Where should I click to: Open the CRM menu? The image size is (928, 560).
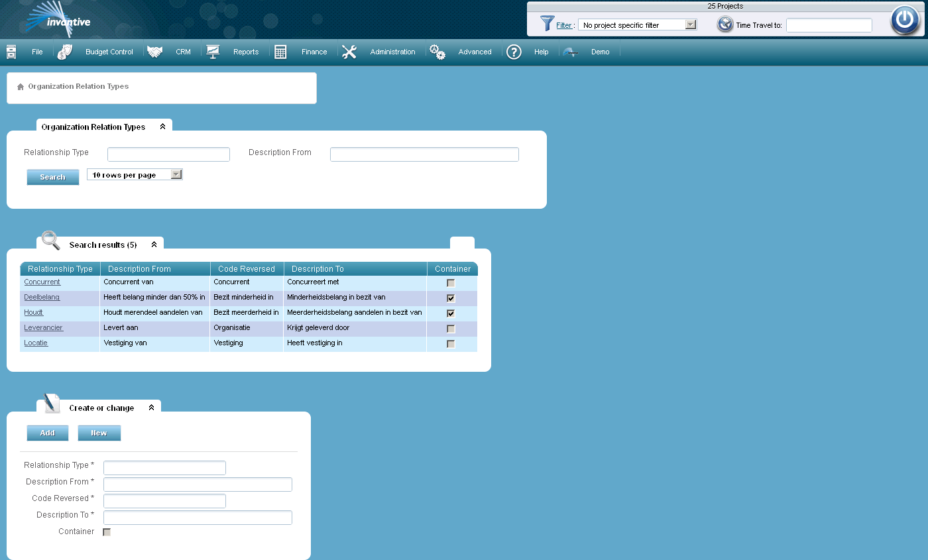(x=183, y=52)
